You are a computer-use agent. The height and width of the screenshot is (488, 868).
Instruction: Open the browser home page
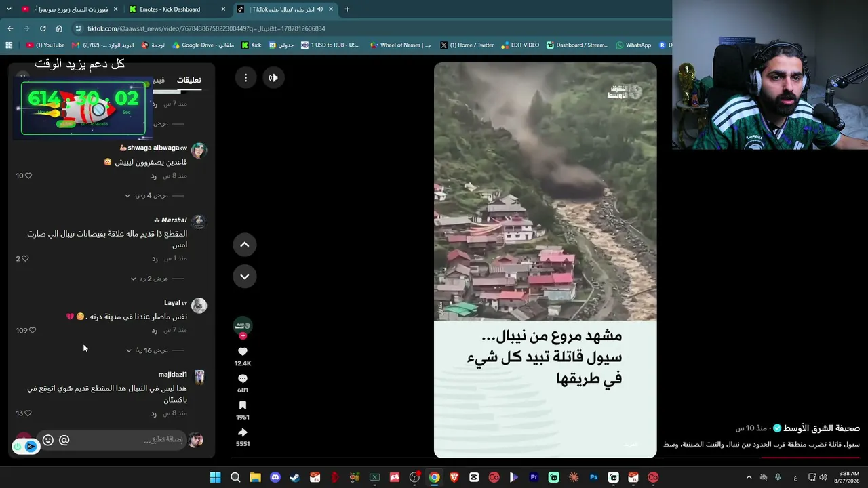pos(59,28)
